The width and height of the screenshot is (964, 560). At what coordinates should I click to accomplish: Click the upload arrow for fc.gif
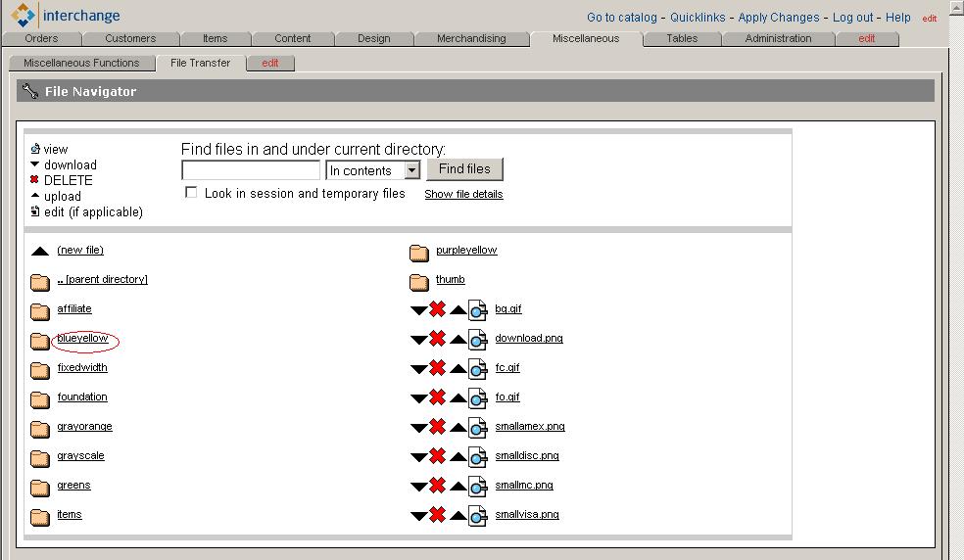click(458, 369)
